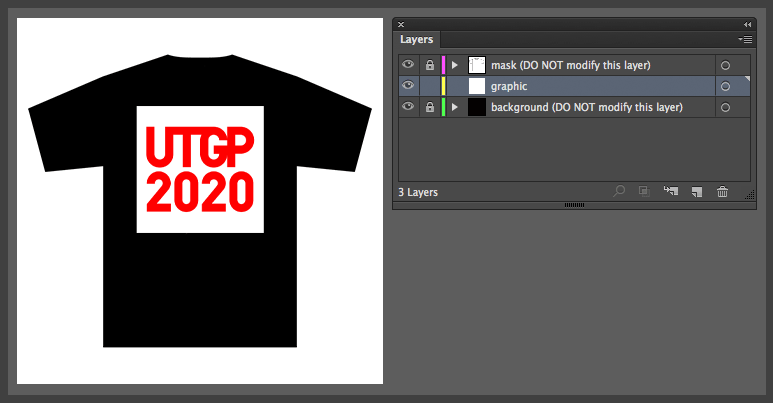Click the yellow color strip of graphic layer

coord(443,86)
